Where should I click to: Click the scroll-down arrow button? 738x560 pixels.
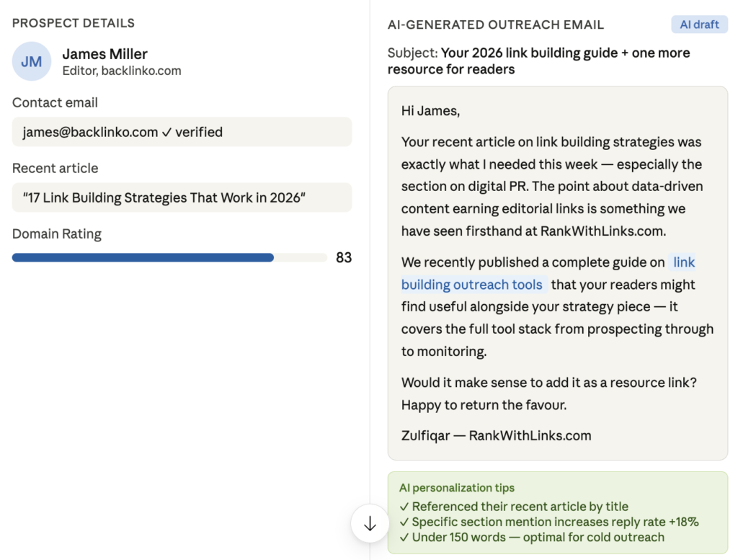(370, 523)
